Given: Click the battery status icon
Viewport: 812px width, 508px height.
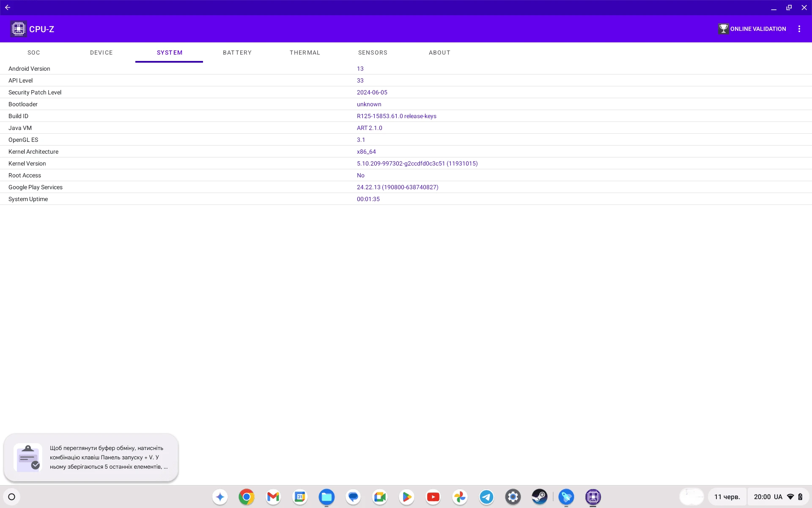Looking at the screenshot, I should coord(800,497).
